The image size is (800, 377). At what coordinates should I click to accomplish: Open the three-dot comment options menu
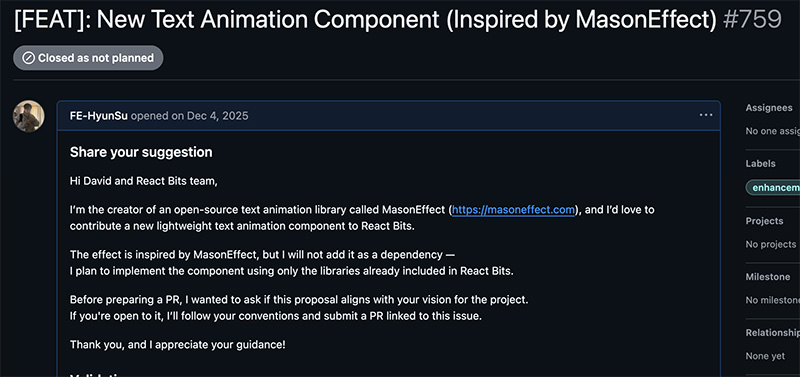coord(706,115)
